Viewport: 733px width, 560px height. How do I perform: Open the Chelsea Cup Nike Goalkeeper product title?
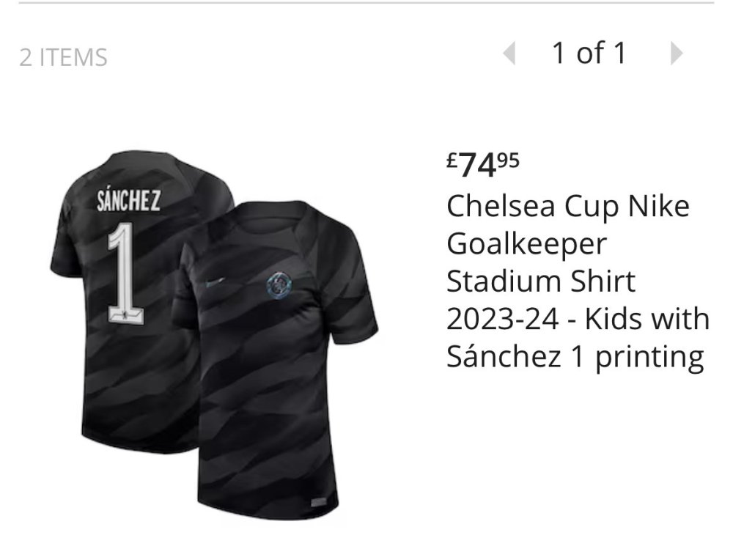[578, 281]
